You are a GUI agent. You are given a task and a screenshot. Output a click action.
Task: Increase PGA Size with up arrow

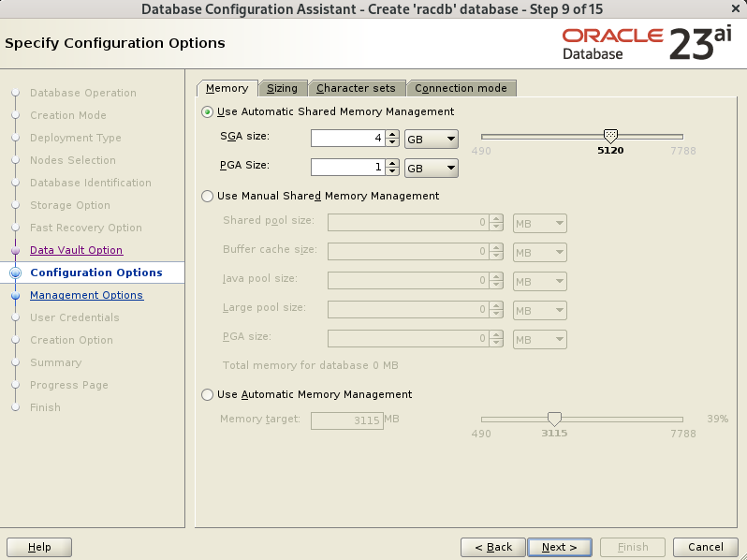coord(392,163)
